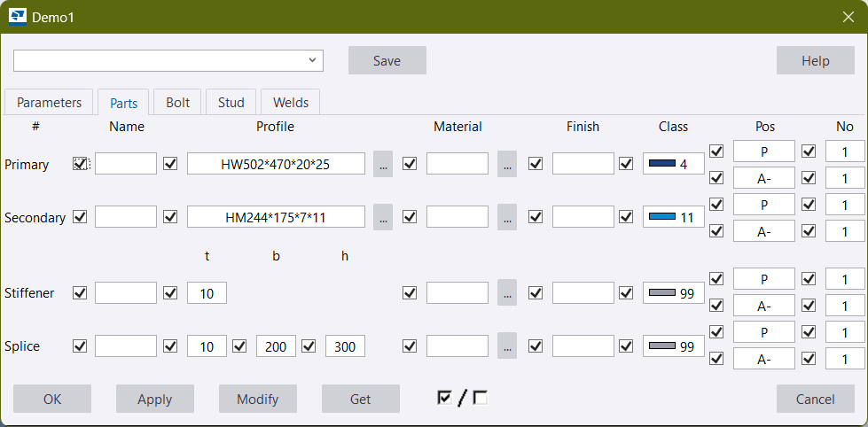Click Primary name input field
The image size is (868, 427).
(x=126, y=164)
